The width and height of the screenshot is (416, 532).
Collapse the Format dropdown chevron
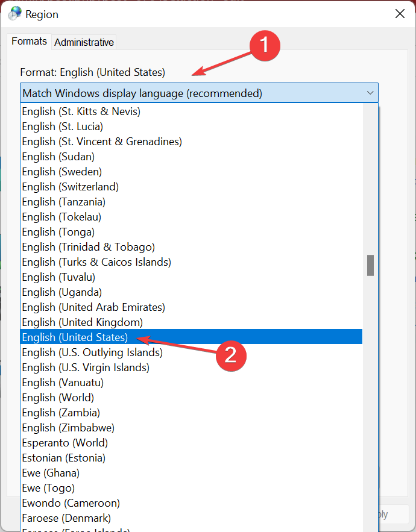pyautogui.click(x=370, y=93)
